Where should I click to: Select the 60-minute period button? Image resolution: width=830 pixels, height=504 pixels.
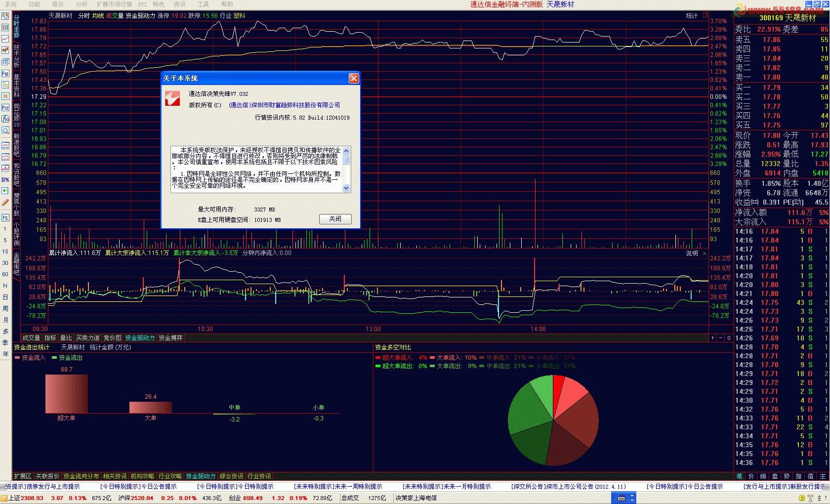pos(5,274)
